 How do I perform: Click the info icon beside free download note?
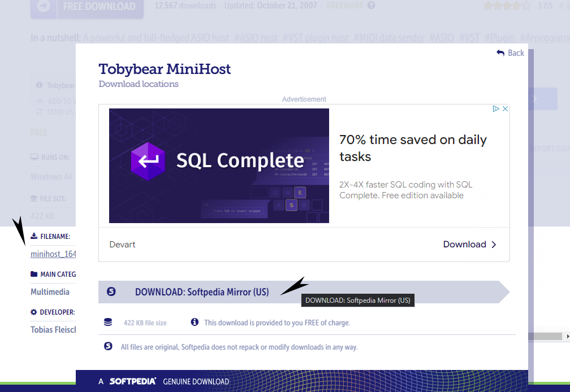pos(195,322)
